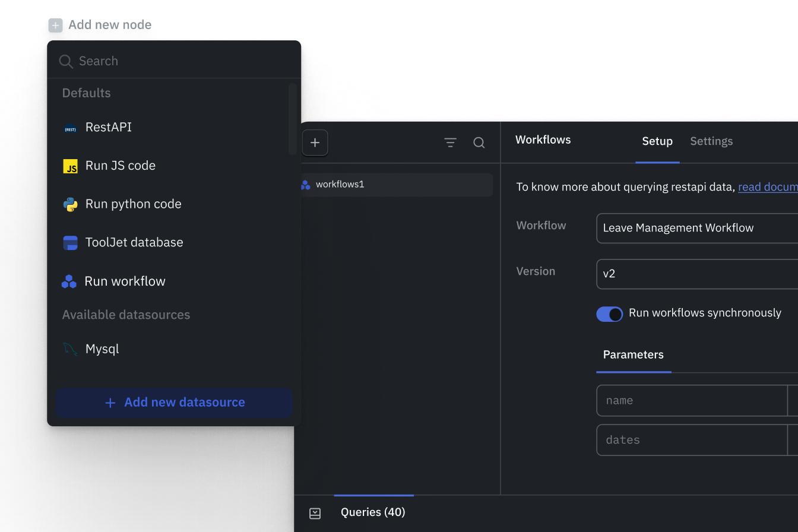Focus the Search field in node list
Image resolution: width=798 pixels, height=532 pixels.
[x=174, y=61]
